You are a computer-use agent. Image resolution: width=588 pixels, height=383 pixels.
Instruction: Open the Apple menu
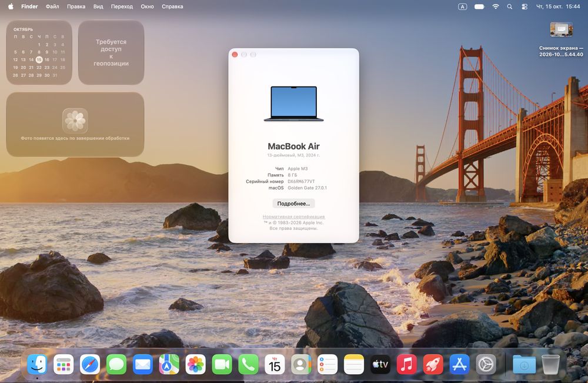point(11,6)
